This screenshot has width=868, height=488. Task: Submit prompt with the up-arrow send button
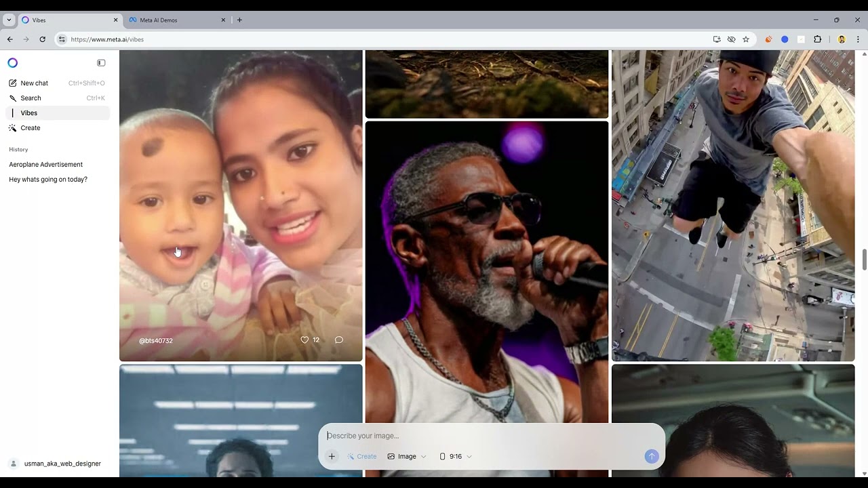tap(651, 456)
